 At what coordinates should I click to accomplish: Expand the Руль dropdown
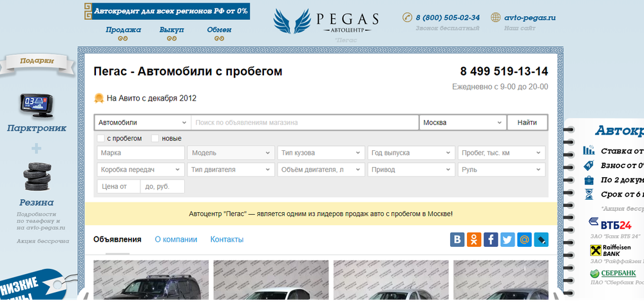(502, 170)
